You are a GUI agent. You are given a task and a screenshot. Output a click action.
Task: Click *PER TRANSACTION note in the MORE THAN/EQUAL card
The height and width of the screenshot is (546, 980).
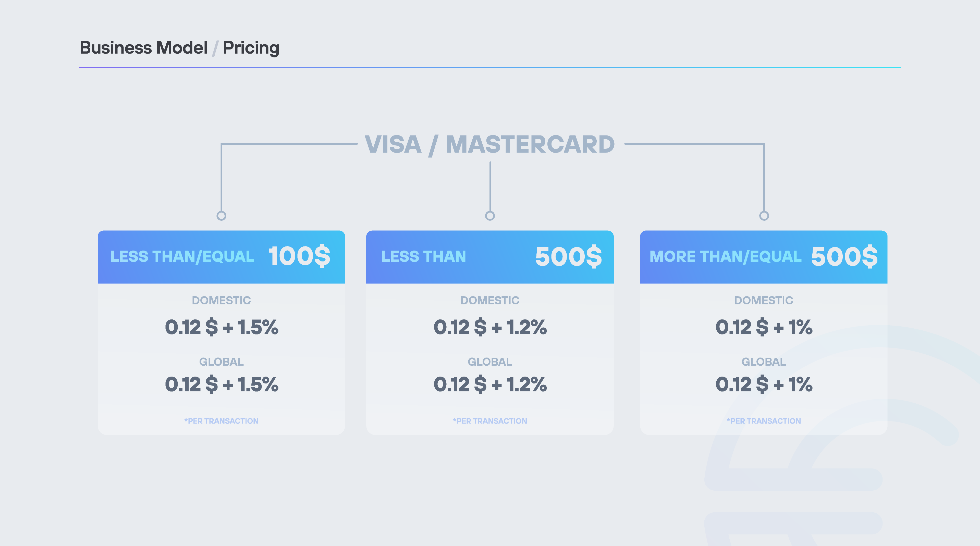point(764,421)
